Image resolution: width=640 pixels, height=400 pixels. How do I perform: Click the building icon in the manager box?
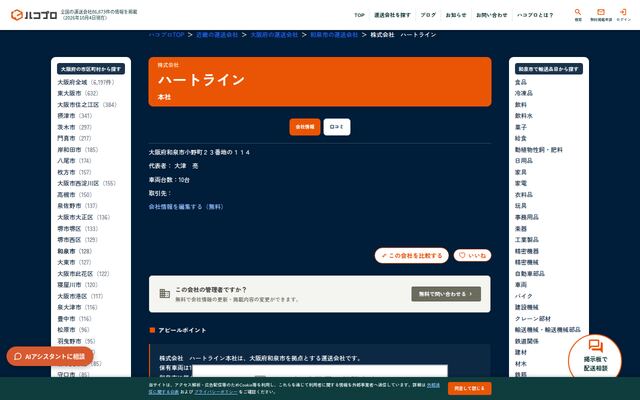pyautogui.click(x=164, y=293)
